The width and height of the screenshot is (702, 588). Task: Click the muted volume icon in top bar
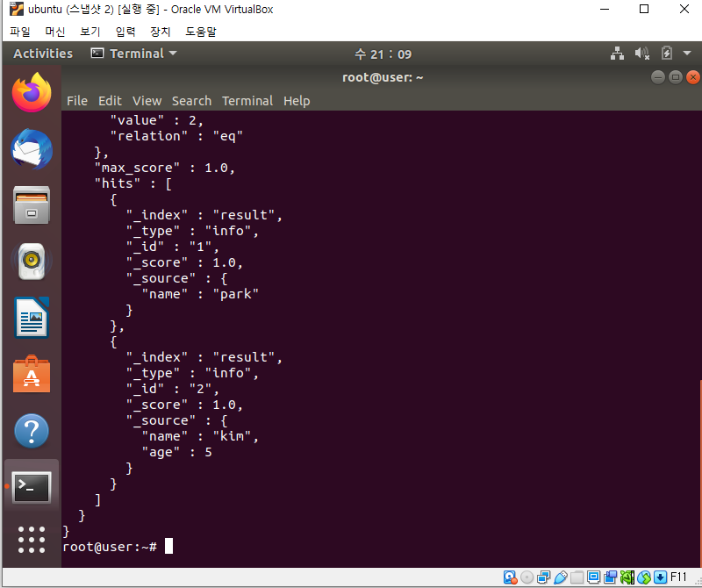(642, 54)
